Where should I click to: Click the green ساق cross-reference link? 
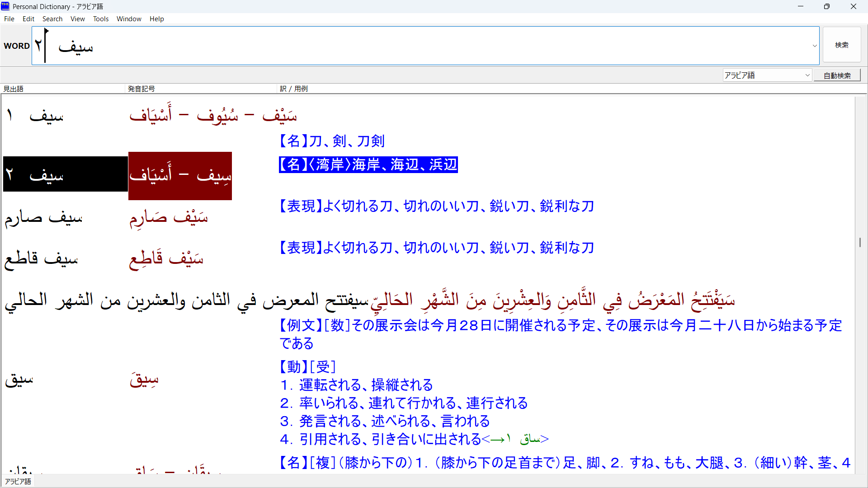coord(530,439)
